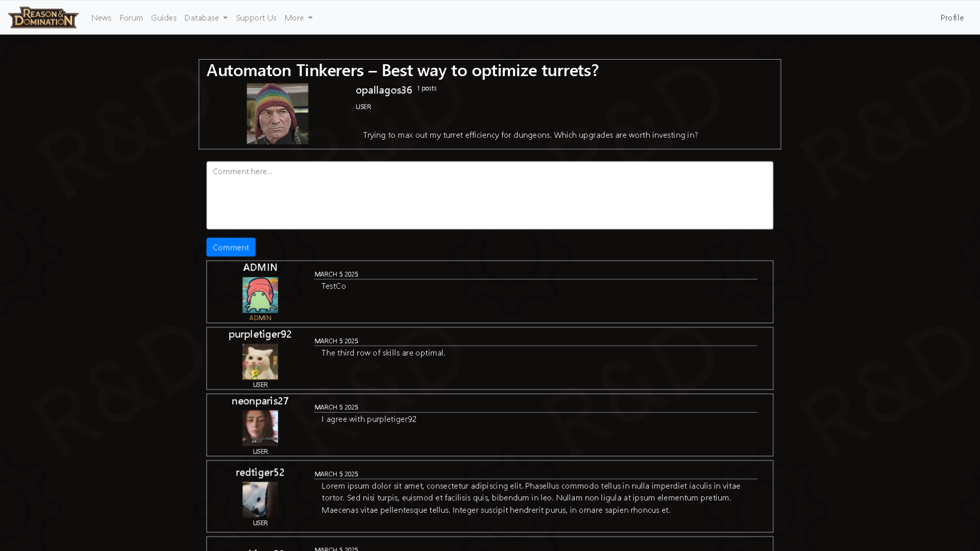This screenshot has height=551, width=980.
Task: Click username redtiger52
Action: click(x=260, y=472)
